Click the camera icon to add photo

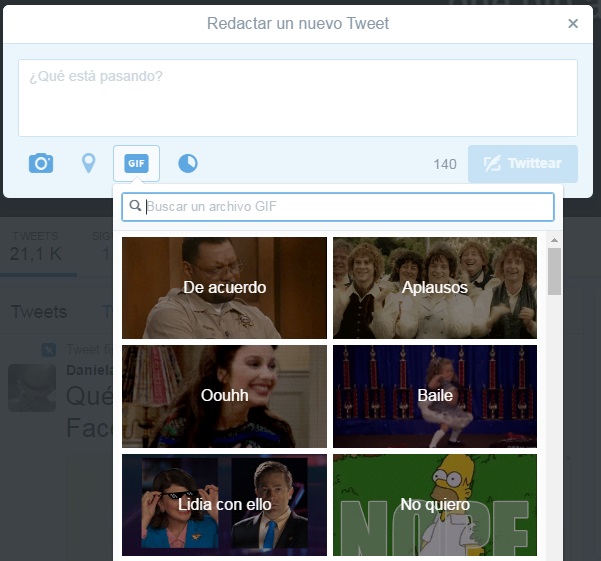[x=41, y=163]
